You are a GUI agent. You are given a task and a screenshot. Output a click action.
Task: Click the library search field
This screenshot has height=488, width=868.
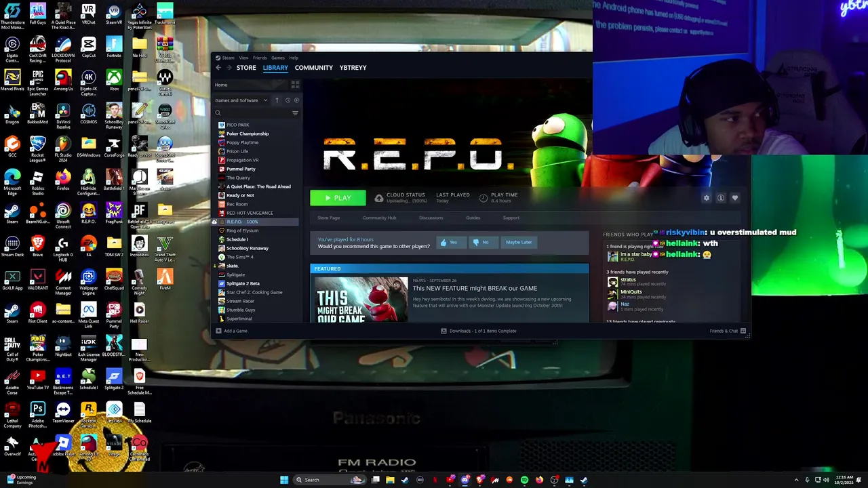[x=252, y=113]
